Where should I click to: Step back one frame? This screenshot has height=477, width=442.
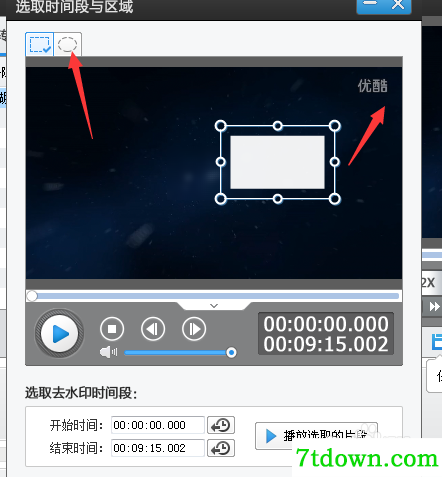[153, 329]
